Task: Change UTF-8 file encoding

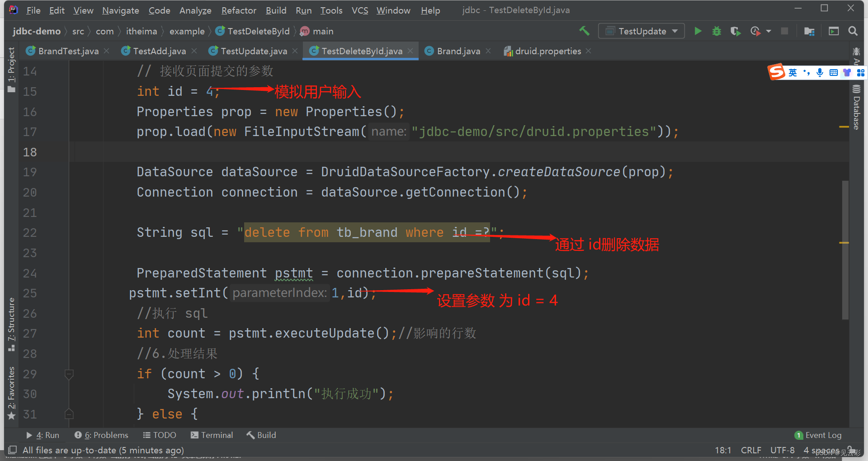Action: [782, 450]
